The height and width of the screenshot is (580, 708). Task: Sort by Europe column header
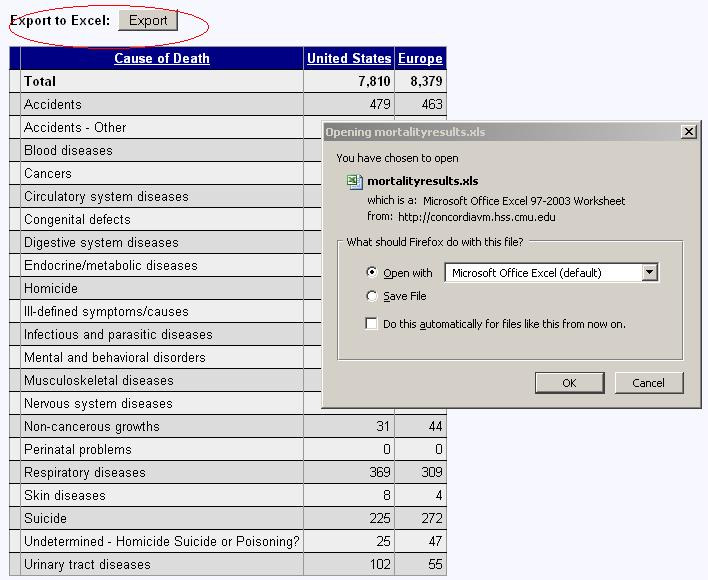(x=420, y=58)
